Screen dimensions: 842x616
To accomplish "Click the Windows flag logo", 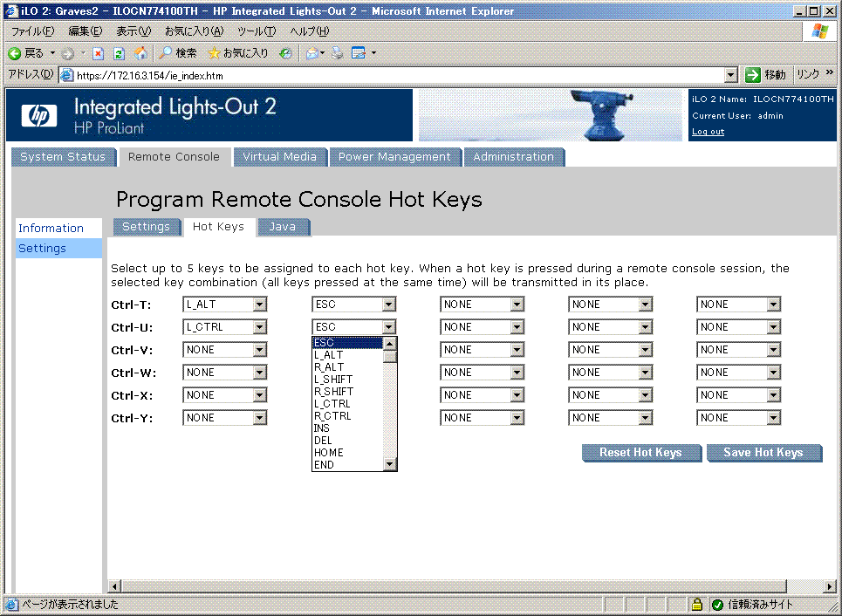I will coord(820,31).
